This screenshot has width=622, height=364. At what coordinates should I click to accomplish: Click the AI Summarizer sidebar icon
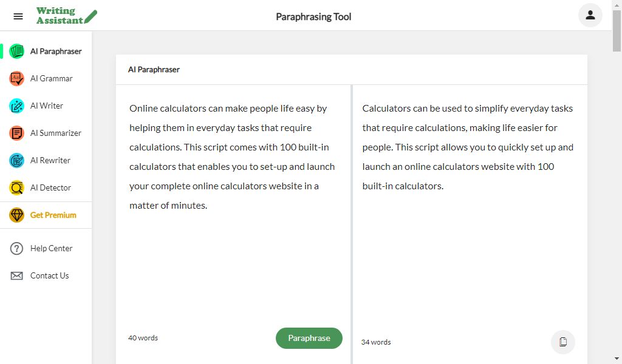pos(17,133)
